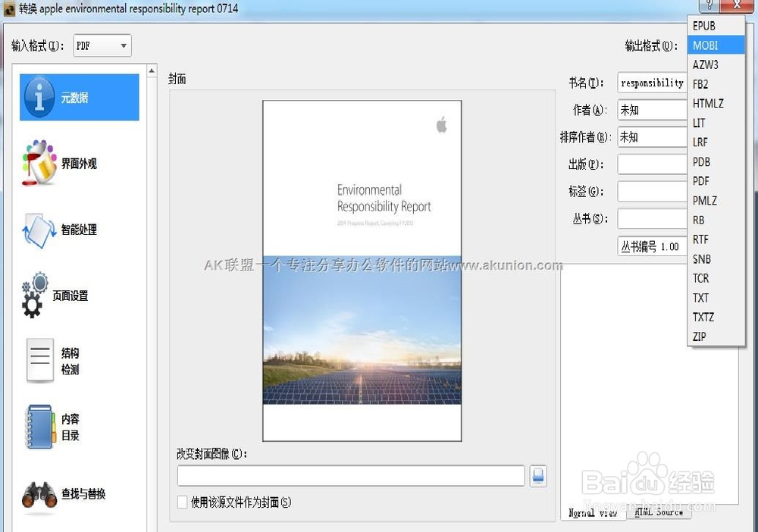Select the Normal view tab
This screenshot has height=532, width=758.
(594, 512)
